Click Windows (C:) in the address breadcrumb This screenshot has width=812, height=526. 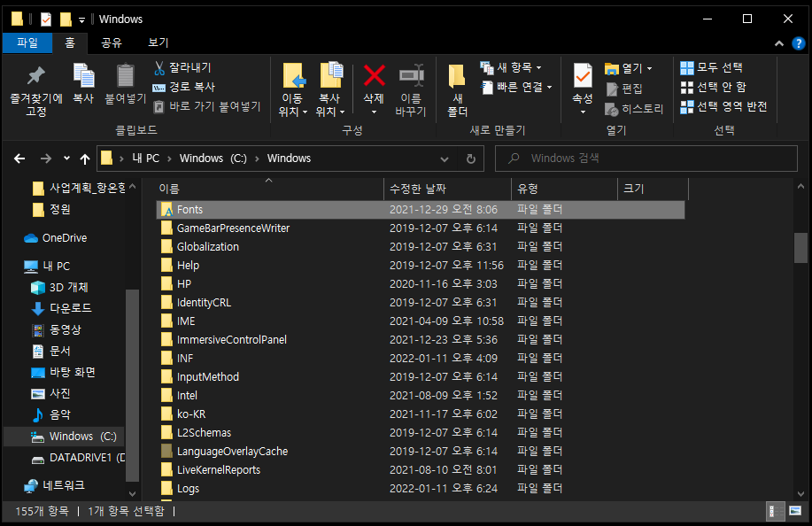(x=213, y=159)
